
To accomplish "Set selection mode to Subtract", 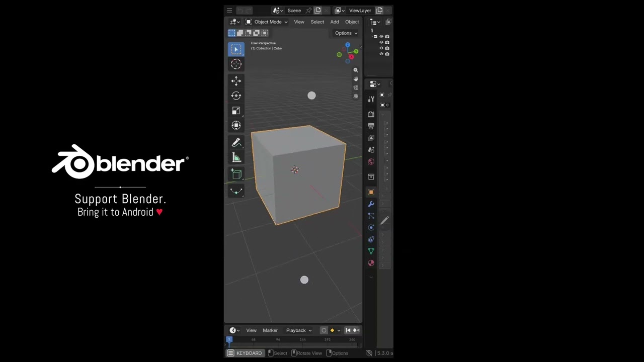I will pyautogui.click(x=248, y=33).
